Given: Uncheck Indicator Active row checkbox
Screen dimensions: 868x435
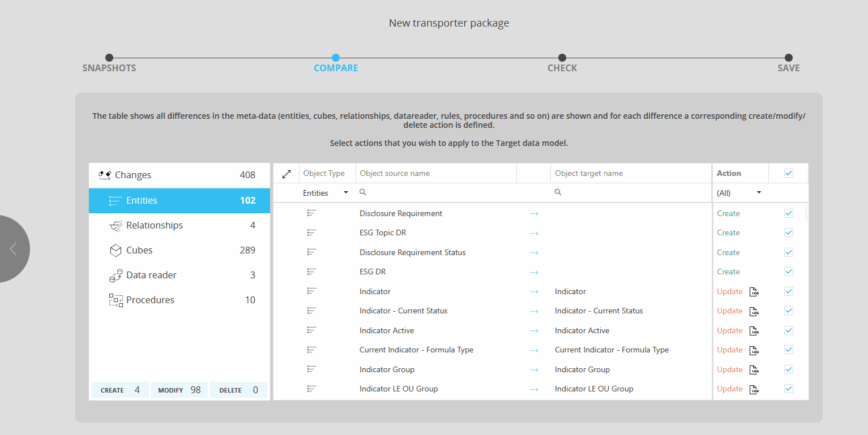Looking at the screenshot, I should [x=788, y=330].
